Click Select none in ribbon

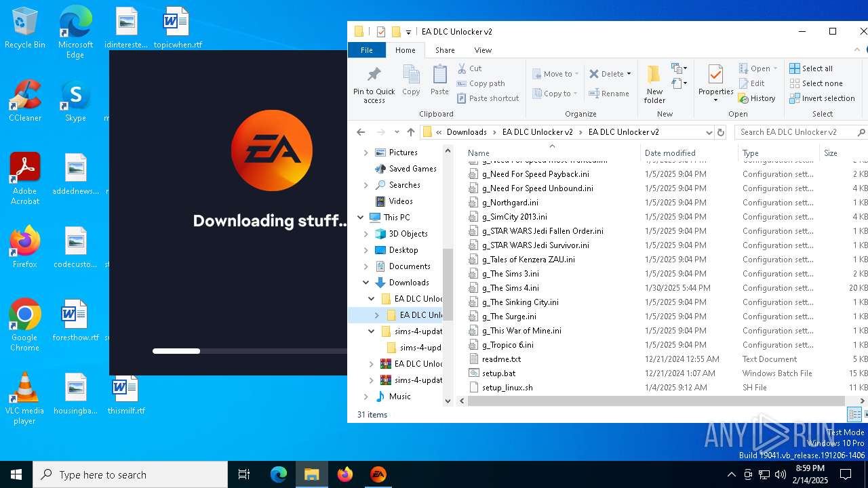816,83
